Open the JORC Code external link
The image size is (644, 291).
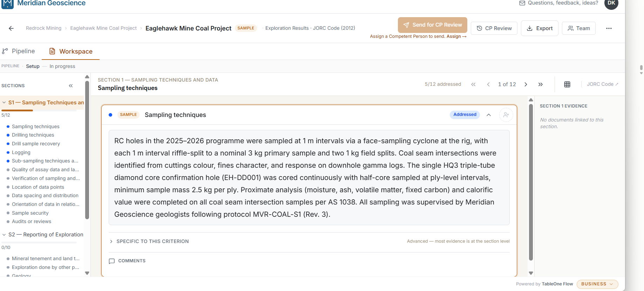(603, 84)
